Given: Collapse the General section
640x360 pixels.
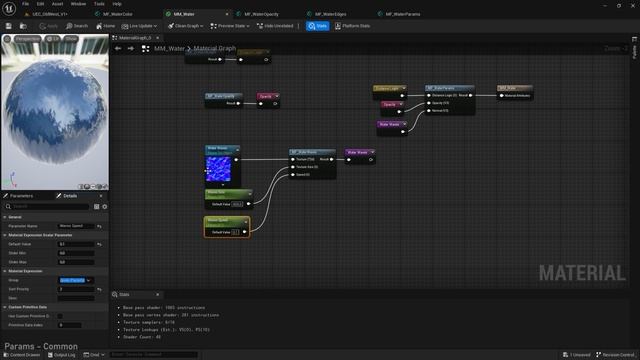Looking at the screenshot, I should (5, 217).
